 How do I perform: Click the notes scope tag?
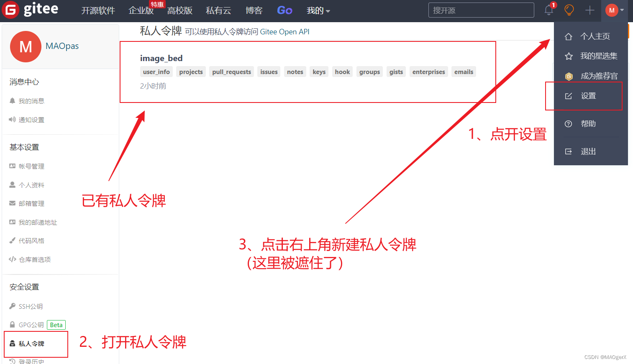point(295,72)
